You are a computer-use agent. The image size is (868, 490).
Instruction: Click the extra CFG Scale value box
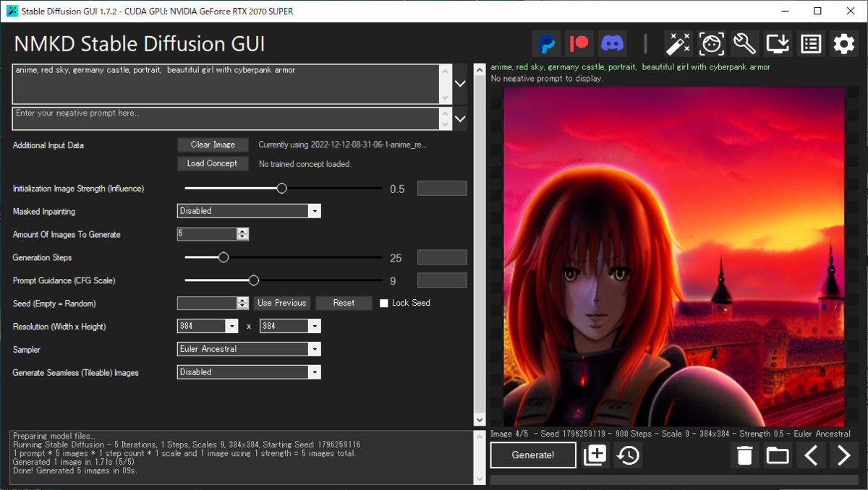point(442,280)
